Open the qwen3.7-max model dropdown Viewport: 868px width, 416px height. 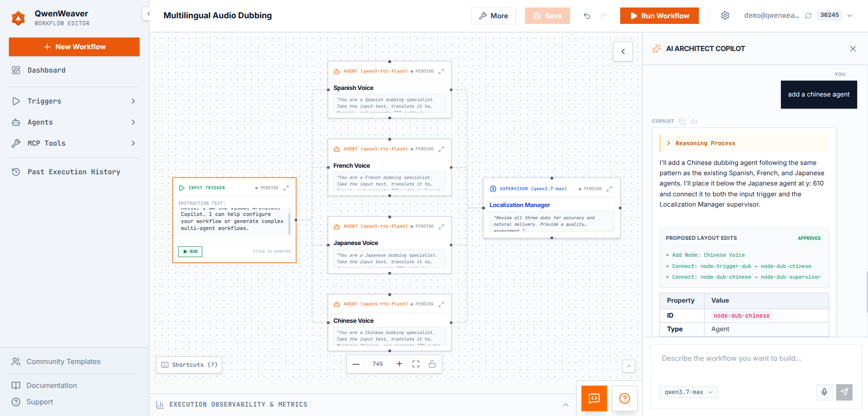tap(689, 392)
